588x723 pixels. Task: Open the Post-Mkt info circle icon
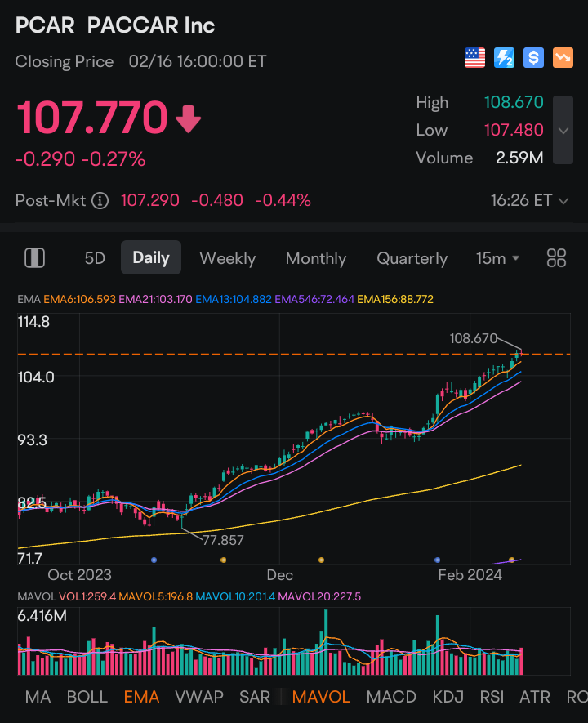(x=100, y=201)
